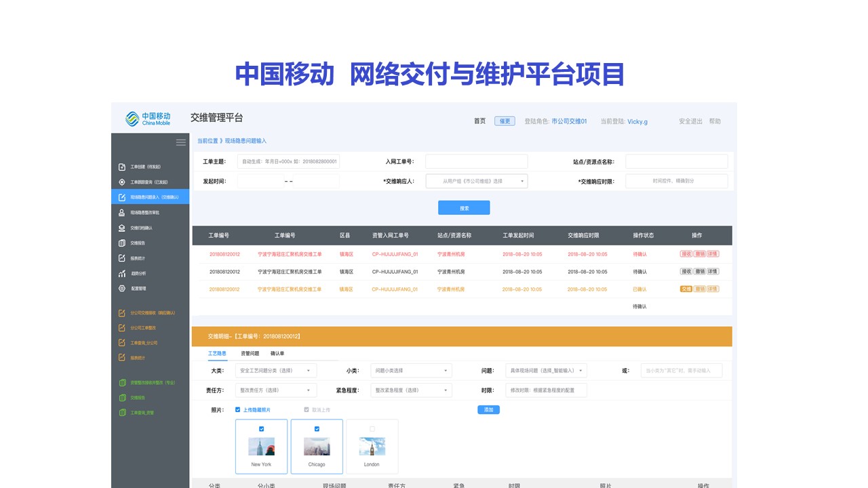Click gray 接收 button in second row
Screen dimensions: 868x488
point(686,272)
